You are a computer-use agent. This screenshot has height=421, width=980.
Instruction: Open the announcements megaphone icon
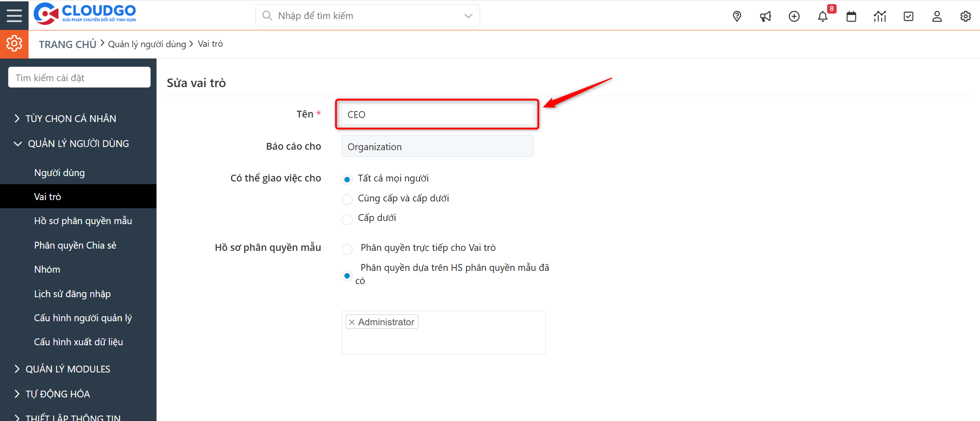(x=765, y=15)
